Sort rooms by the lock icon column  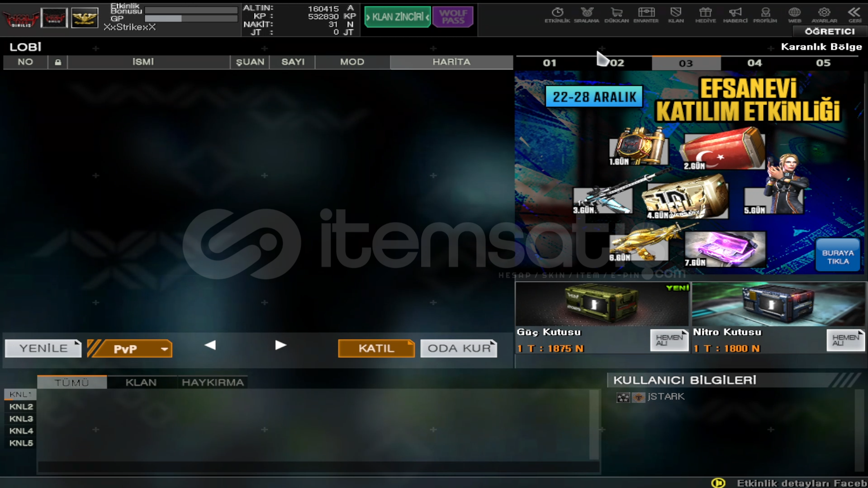(58, 62)
